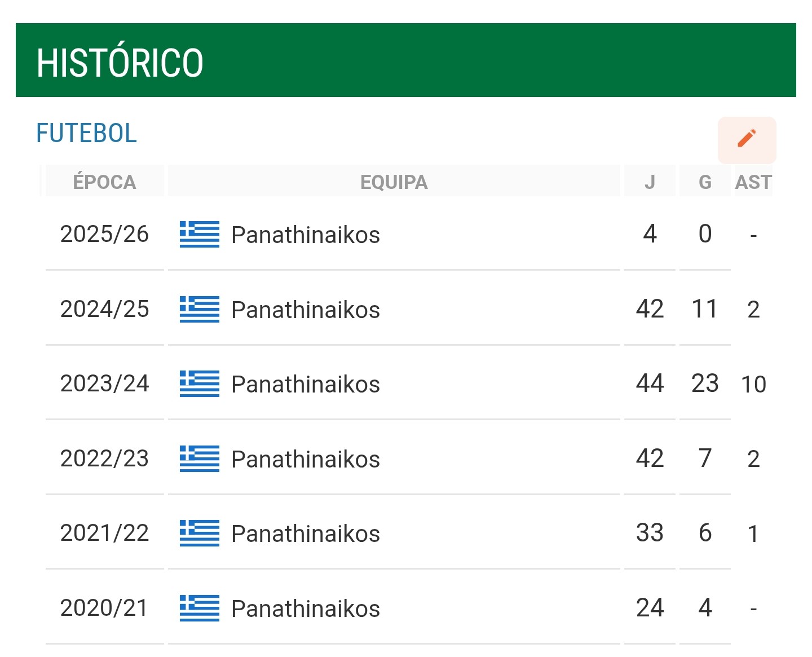Click the Greek flag in the 2020/21 row
The height and width of the screenshot is (657, 812).
tap(199, 608)
